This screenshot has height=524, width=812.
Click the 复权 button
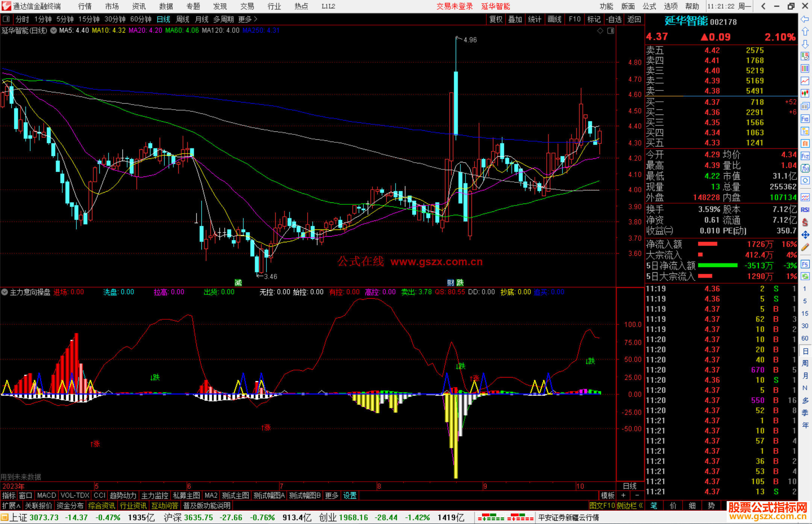coord(496,19)
